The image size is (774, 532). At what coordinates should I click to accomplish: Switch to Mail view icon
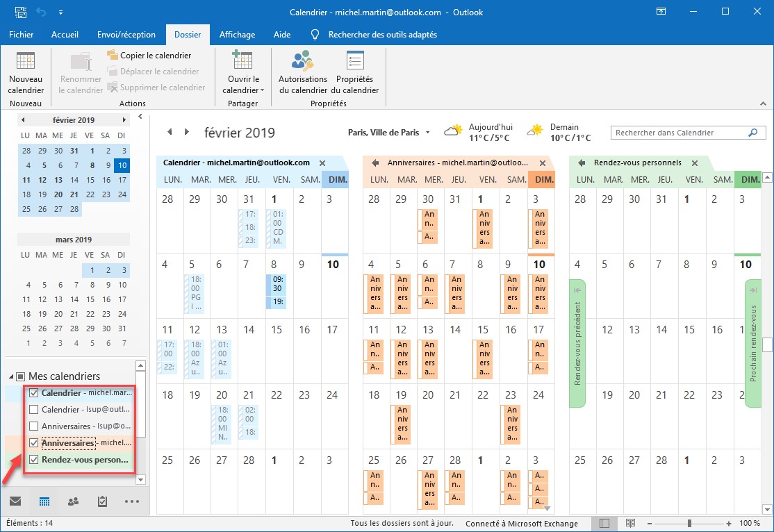click(x=15, y=501)
